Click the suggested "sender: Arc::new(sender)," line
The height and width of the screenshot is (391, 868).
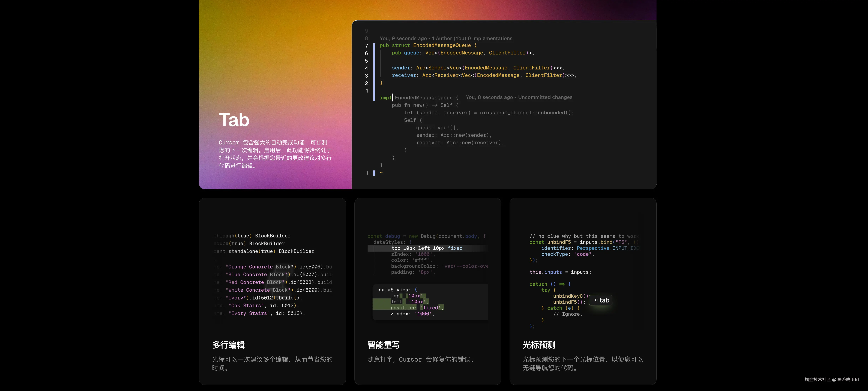[x=454, y=135]
